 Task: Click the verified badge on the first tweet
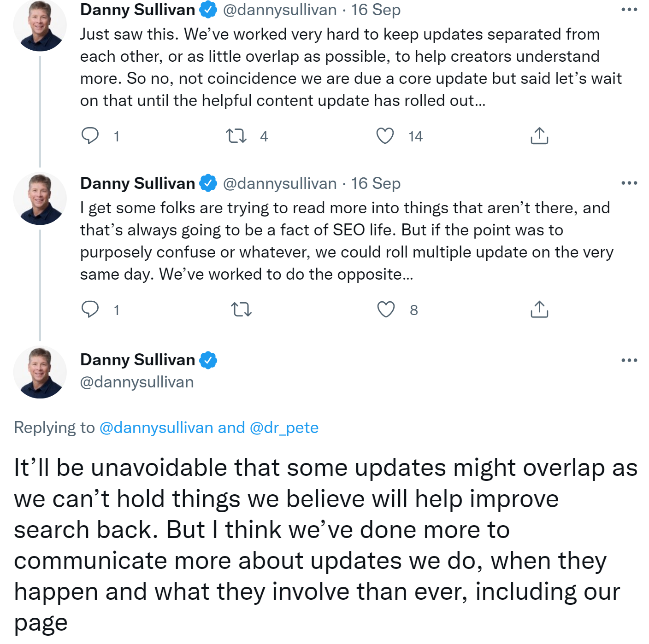(208, 8)
